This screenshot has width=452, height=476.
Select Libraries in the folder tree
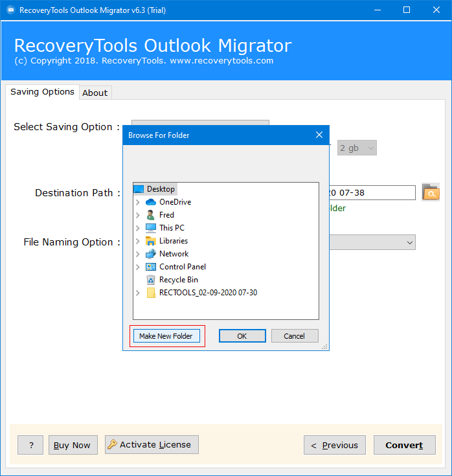tap(174, 241)
